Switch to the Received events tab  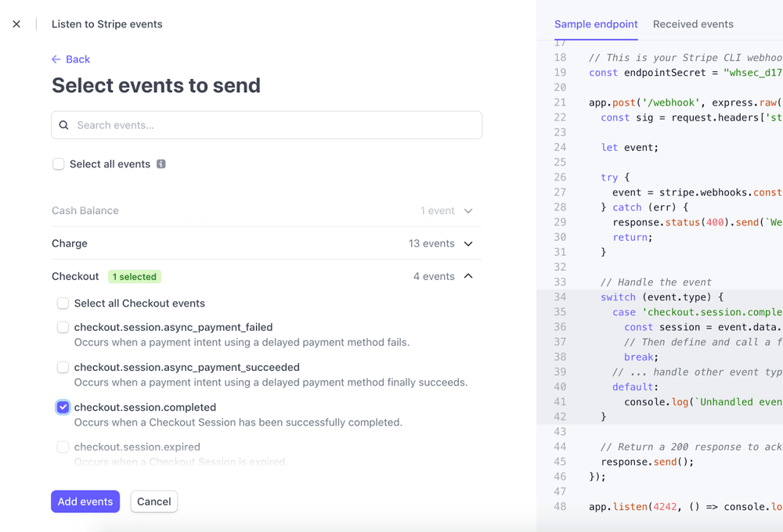(x=693, y=24)
